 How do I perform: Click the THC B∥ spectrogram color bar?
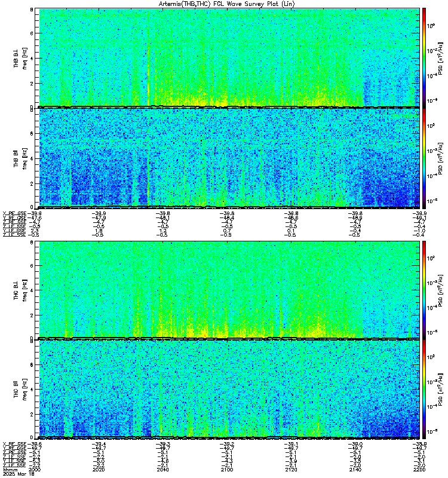point(424,390)
